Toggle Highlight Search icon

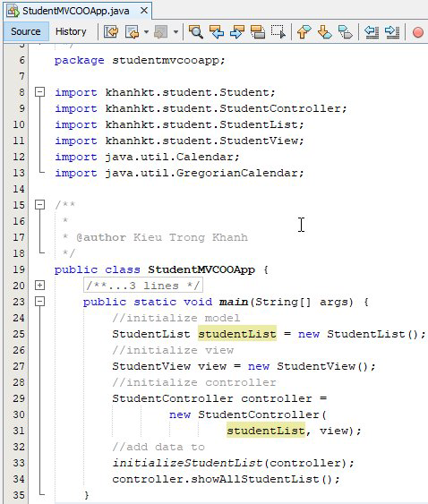pyautogui.click(x=258, y=32)
